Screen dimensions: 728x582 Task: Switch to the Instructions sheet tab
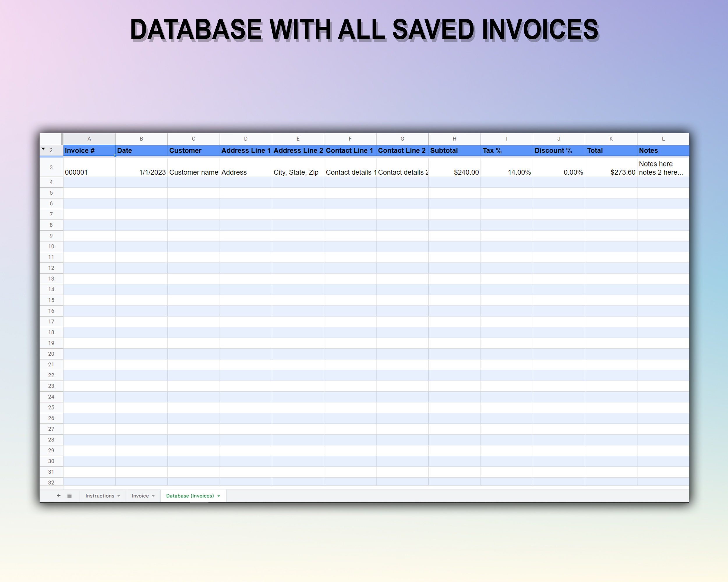(100, 496)
